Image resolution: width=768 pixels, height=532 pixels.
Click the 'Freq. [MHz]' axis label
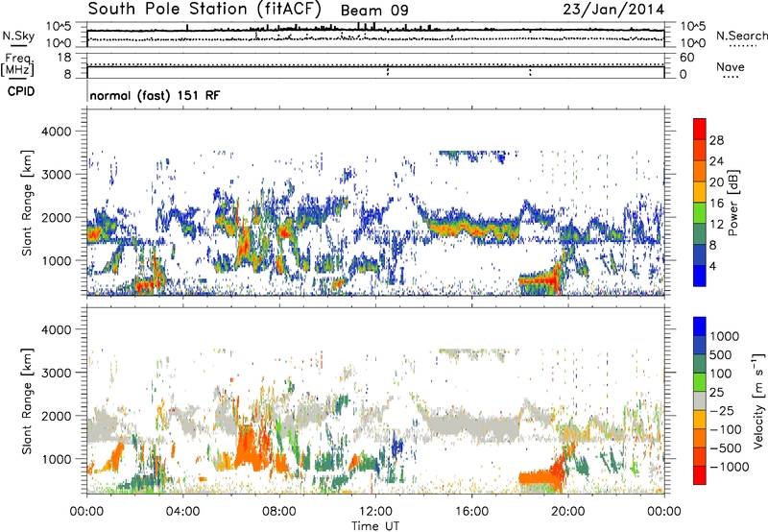[x=17, y=64]
